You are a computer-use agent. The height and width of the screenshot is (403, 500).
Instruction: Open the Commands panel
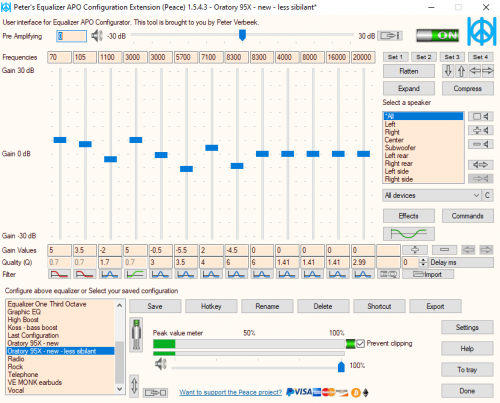click(468, 216)
